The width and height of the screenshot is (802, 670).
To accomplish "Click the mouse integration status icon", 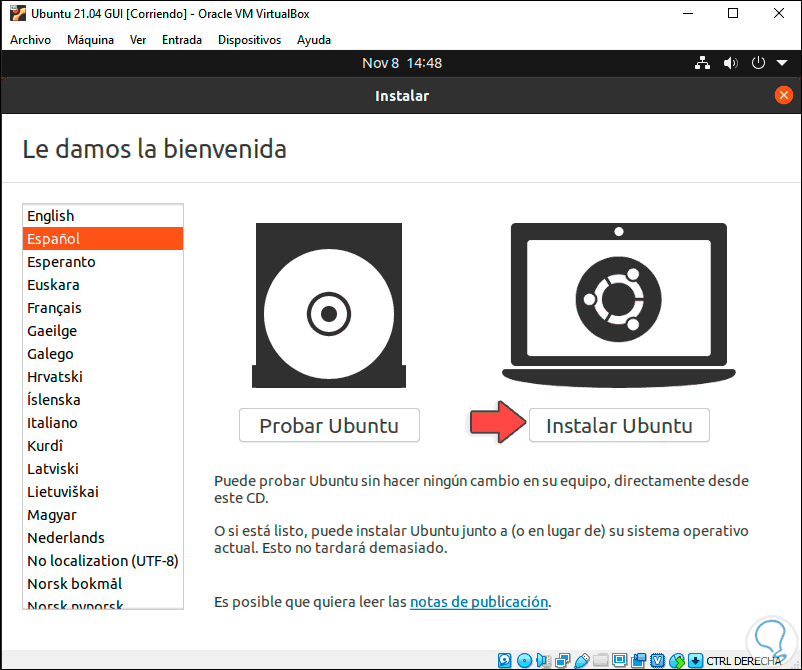I will 676,660.
